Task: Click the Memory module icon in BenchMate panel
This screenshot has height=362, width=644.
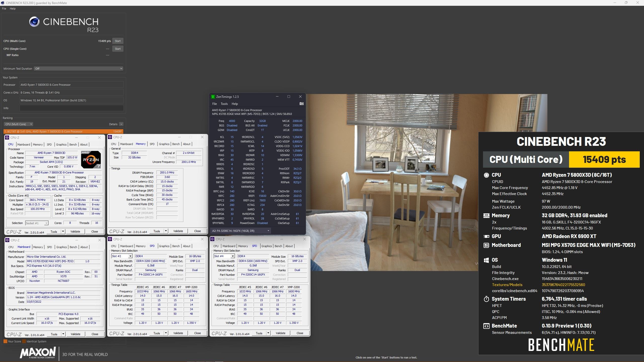Action: pyautogui.click(x=486, y=215)
